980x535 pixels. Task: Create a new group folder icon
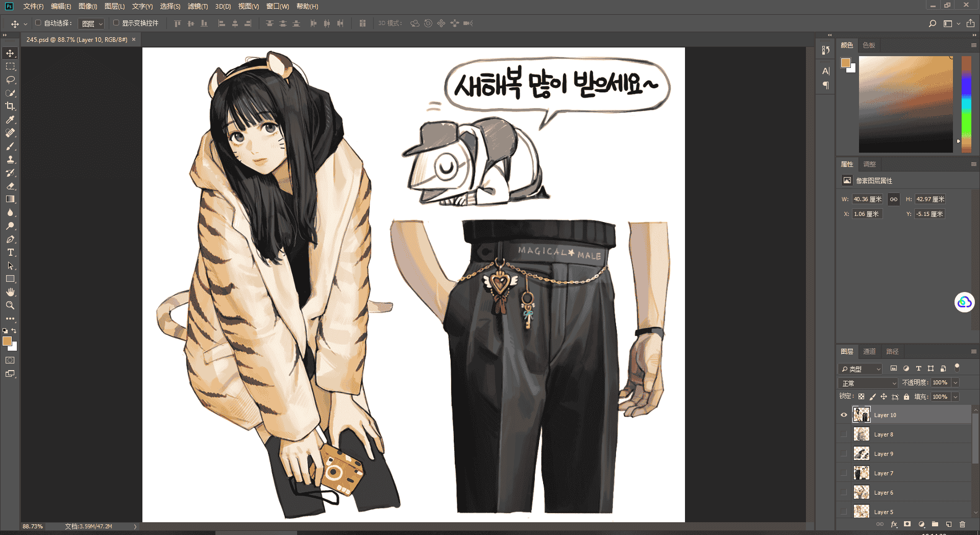click(935, 524)
